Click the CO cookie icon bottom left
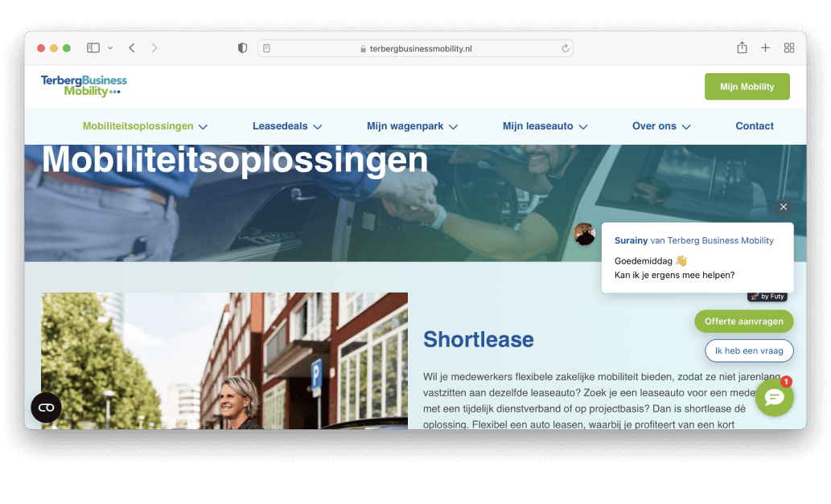 46,408
